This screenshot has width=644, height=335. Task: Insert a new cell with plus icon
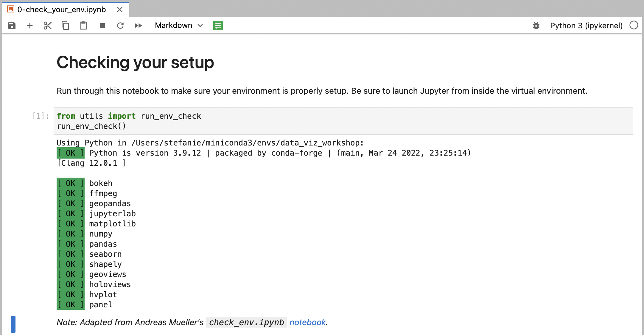click(30, 26)
